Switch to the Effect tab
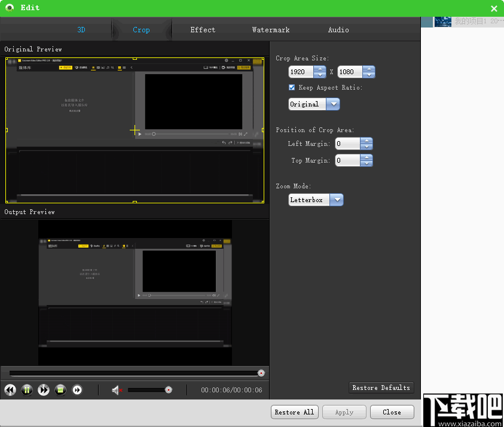Viewport: 504px width, 427px height. click(203, 29)
